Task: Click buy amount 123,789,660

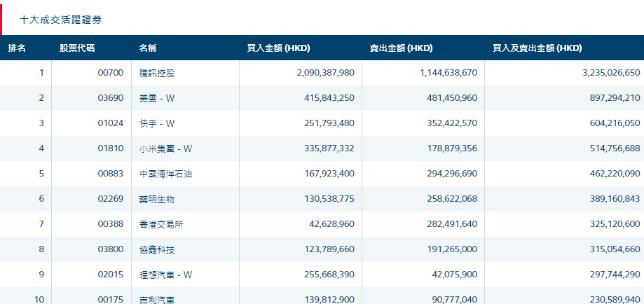Action: [x=329, y=249]
